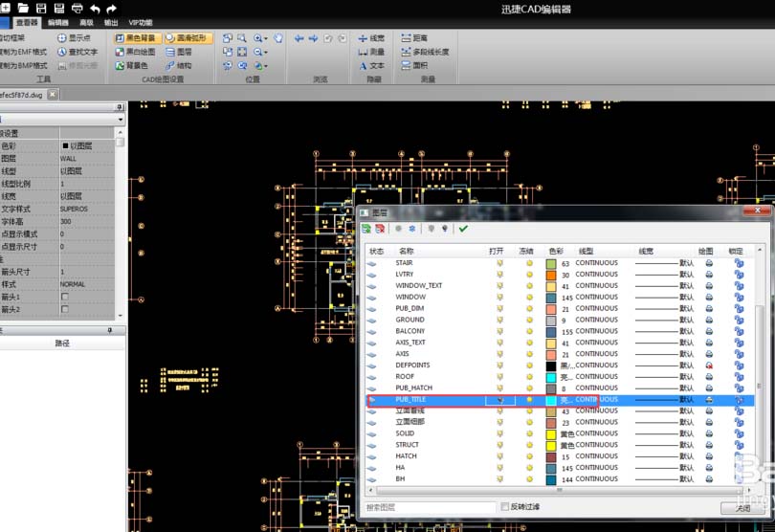Click the 面积 area measurement tool
The image size is (775, 532).
413,66
